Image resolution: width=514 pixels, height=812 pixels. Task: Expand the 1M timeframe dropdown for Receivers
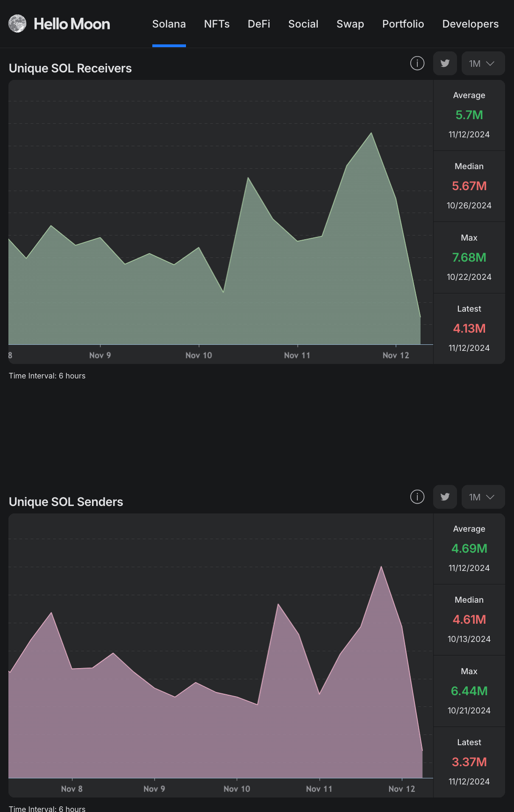tap(483, 64)
